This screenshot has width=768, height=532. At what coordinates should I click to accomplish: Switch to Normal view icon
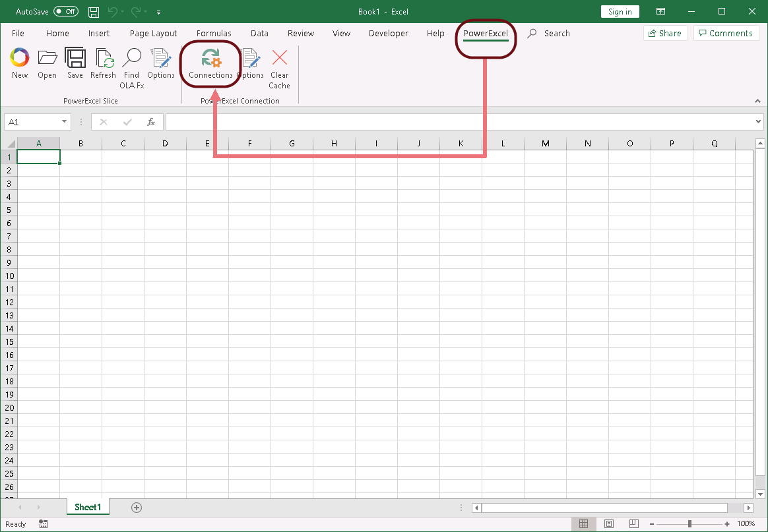(x=583, y=523)
